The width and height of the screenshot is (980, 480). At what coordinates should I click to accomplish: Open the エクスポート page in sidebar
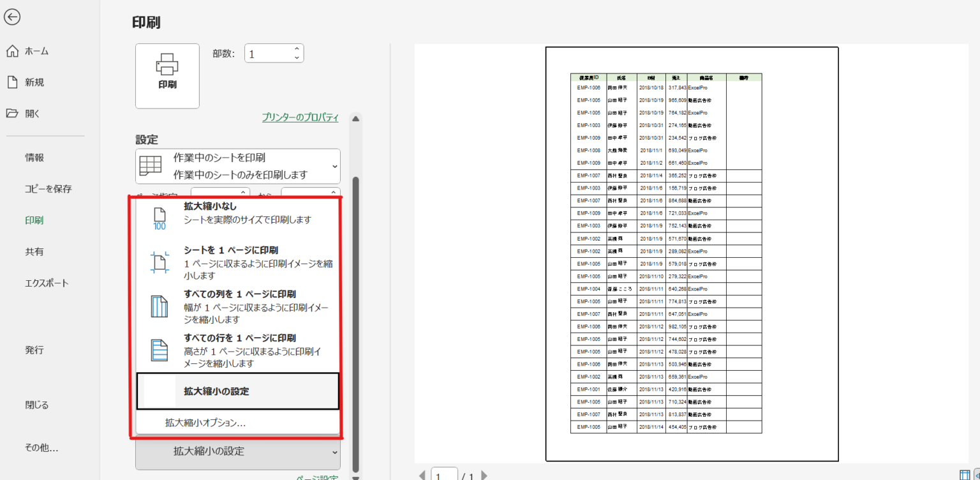47,283
